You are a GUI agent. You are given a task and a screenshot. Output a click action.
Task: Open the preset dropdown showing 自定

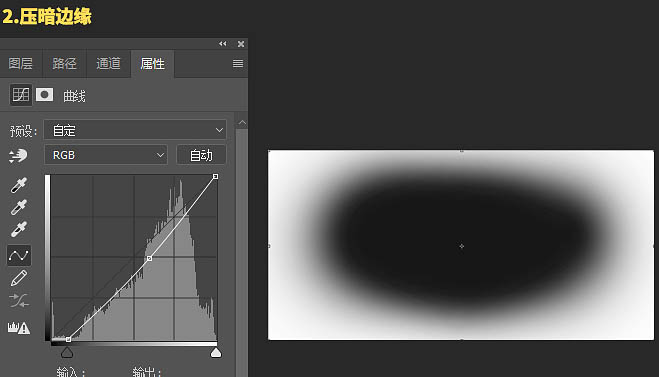tap(135, 130)
